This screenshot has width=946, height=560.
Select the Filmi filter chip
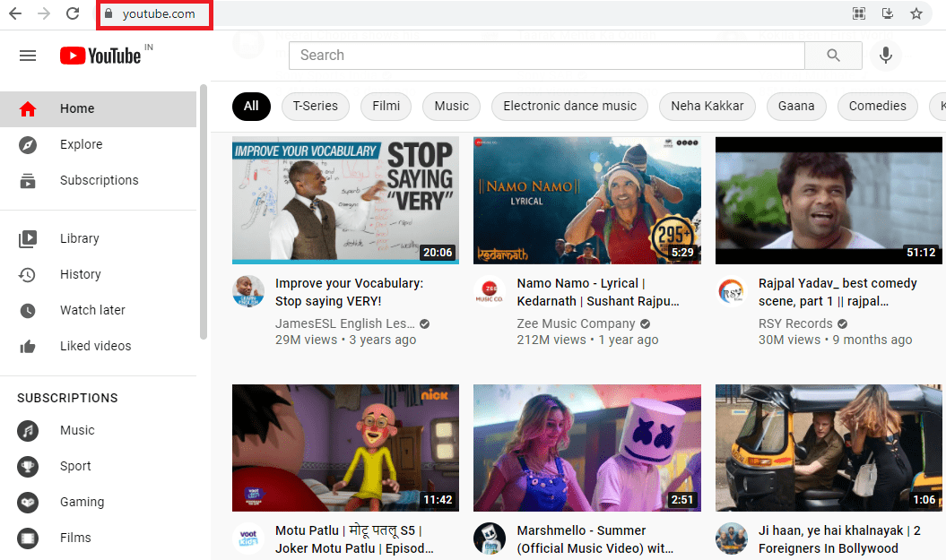(386, 106)
